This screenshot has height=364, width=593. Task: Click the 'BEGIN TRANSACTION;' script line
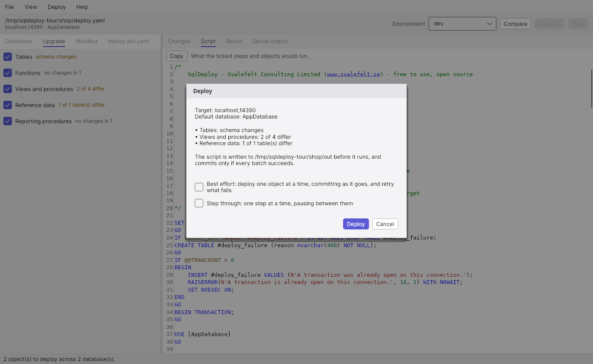[204, 312]
